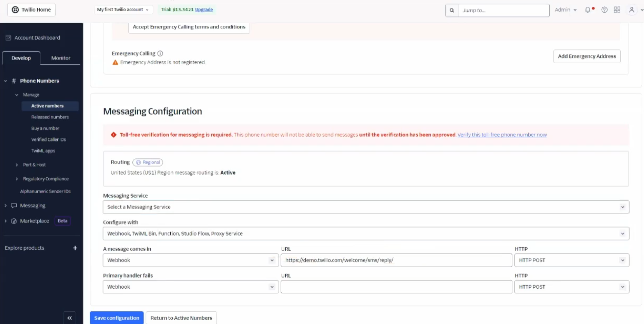The image size is (644, 324).
Task: Click the Primary handler fails URL field
Action: pos(396,287)
